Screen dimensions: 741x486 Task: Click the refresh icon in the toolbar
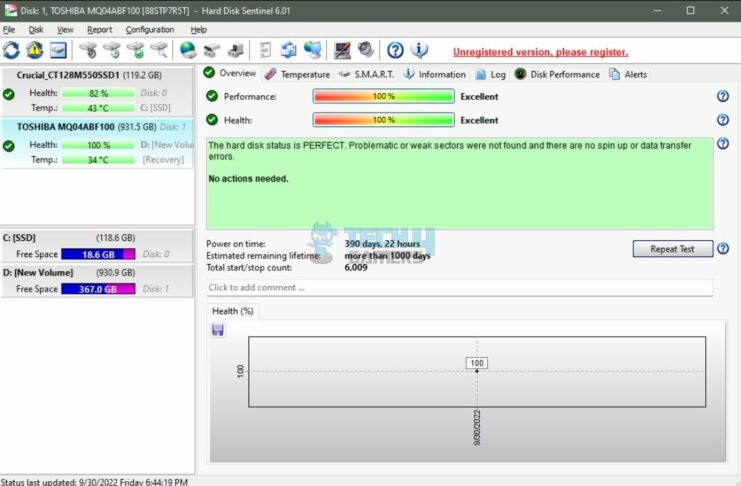tap(11, 50)
